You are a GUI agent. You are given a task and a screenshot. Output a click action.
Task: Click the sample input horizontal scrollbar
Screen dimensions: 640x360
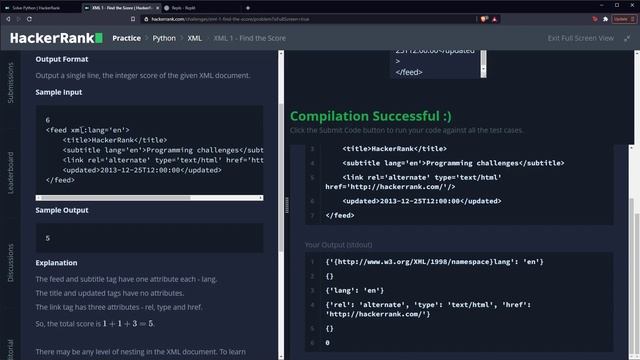point(116,198)
